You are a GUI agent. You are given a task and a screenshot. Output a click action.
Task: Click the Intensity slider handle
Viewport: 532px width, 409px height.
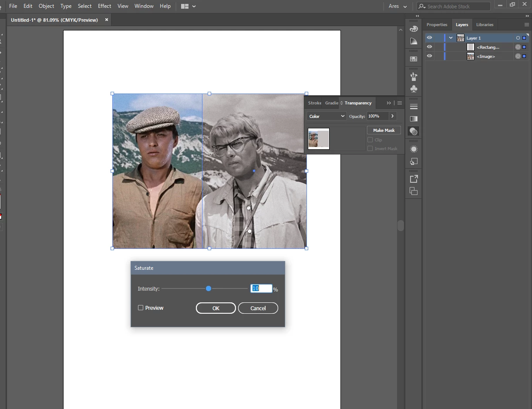point(209,288)
